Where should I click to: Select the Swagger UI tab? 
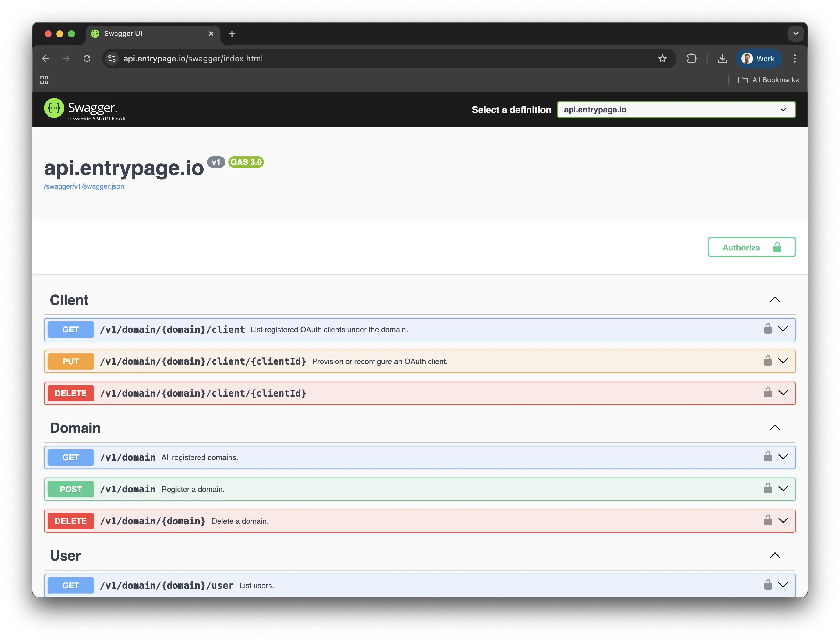coord(153,34)
